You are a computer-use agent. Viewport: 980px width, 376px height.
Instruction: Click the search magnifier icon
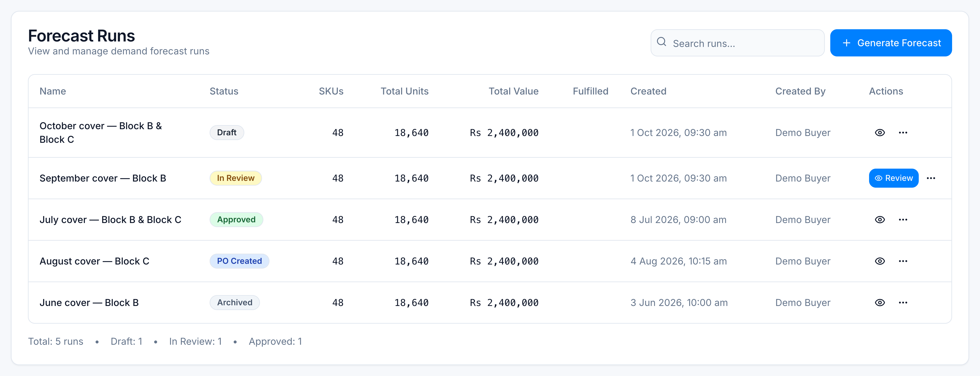[661, 42]
